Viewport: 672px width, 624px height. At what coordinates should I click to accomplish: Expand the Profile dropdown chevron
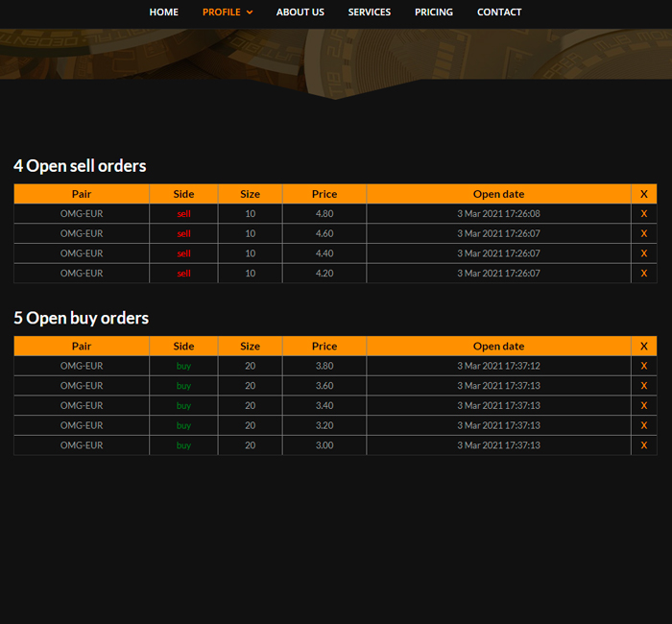pyautogui.click(x=250, y=12)
